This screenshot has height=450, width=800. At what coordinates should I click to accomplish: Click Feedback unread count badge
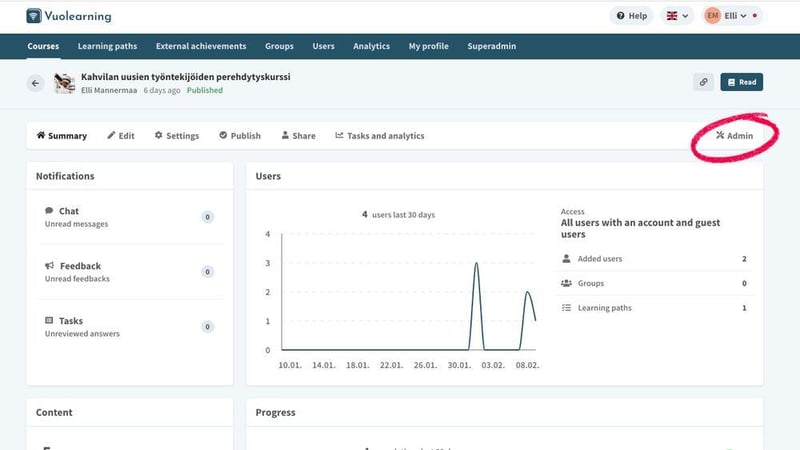point(207,272)
